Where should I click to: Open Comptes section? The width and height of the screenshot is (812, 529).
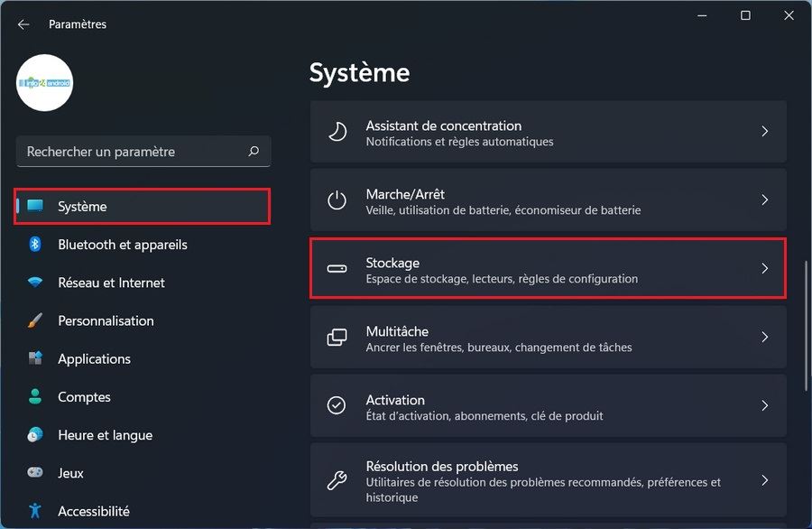point(85,397)
